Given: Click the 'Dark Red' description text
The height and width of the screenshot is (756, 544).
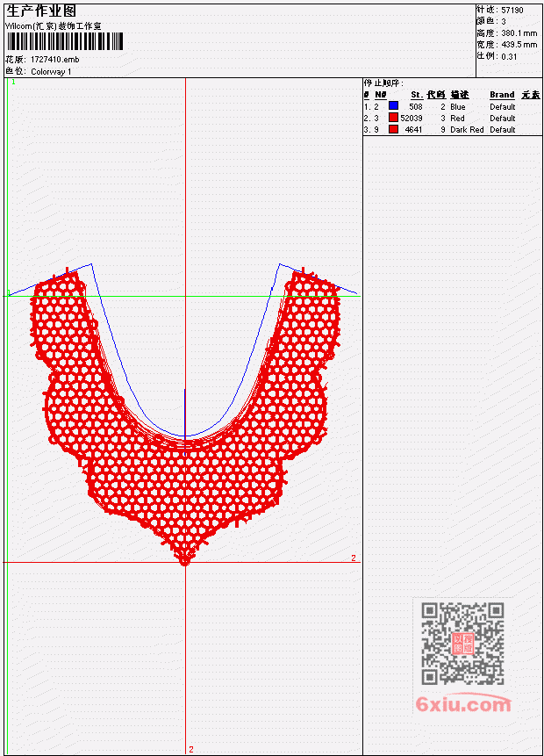Looking at the screenshot, I should point(467,130).
